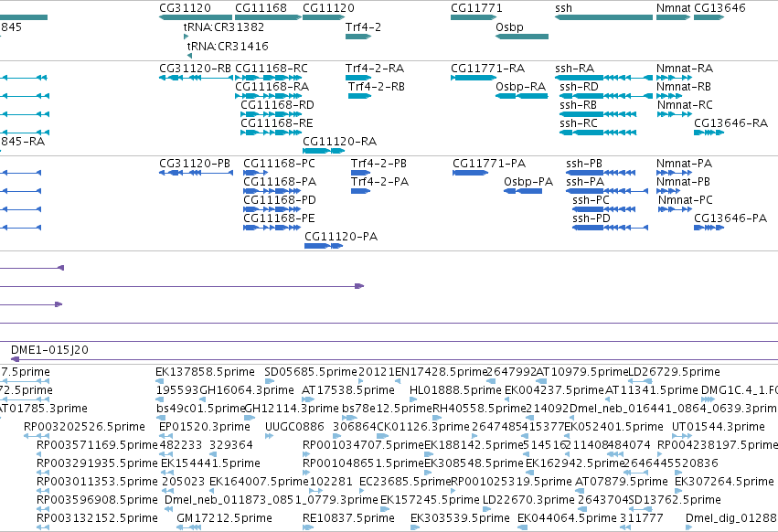Click HL01888.5prime EST label

click(x=455, y=390)
